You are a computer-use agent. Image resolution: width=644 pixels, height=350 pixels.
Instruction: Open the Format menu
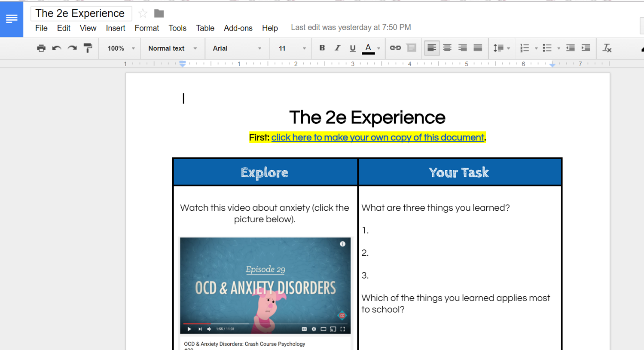click(x=147, y=28)
